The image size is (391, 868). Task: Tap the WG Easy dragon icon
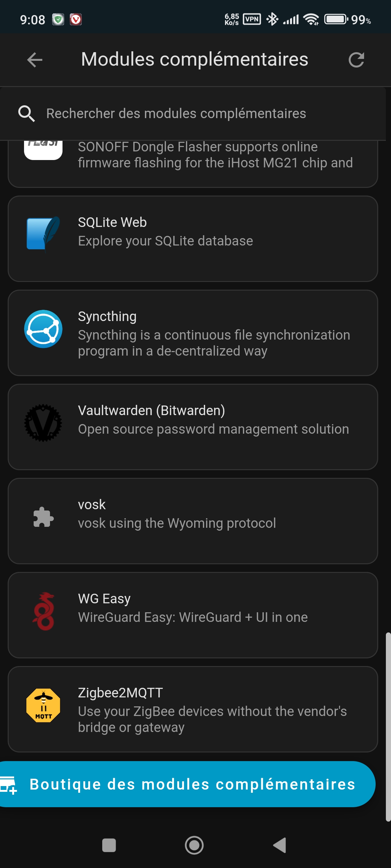(43, 611)
